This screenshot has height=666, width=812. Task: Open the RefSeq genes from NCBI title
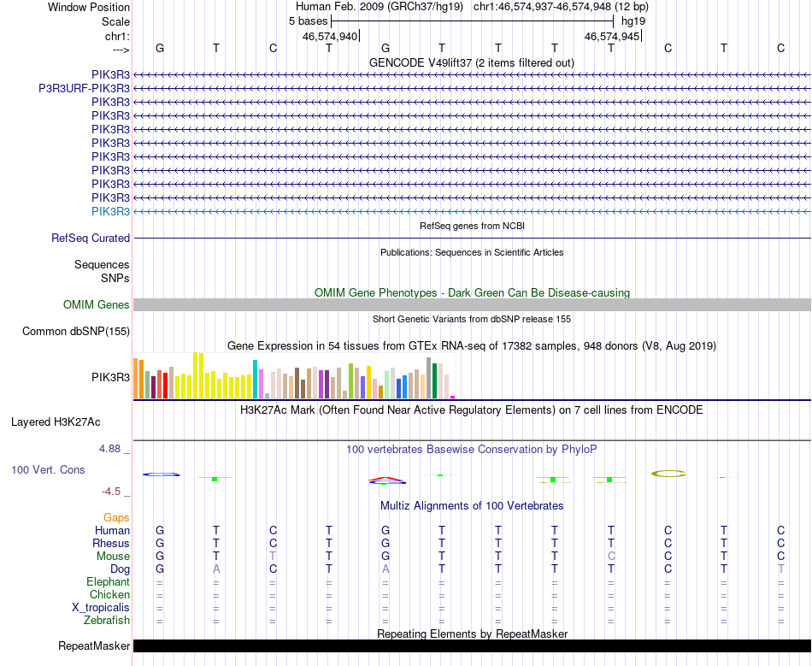point(473,226)
